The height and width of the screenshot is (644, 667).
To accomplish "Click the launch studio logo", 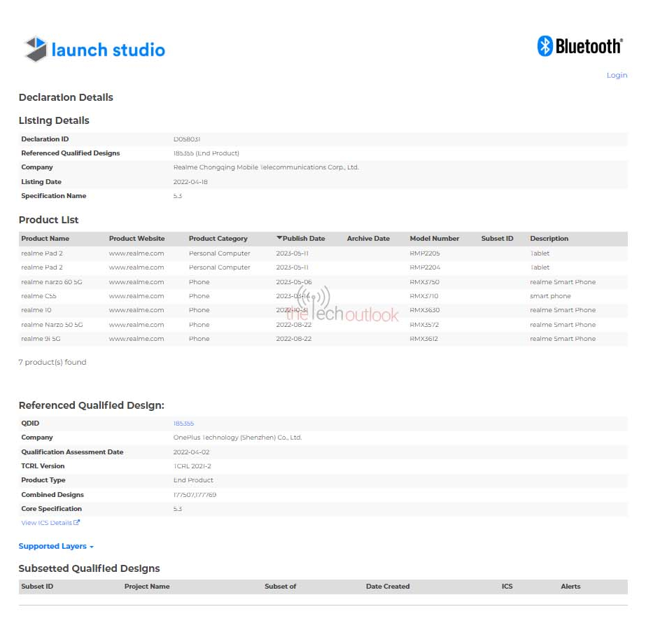I will click(x=95, y=49).
